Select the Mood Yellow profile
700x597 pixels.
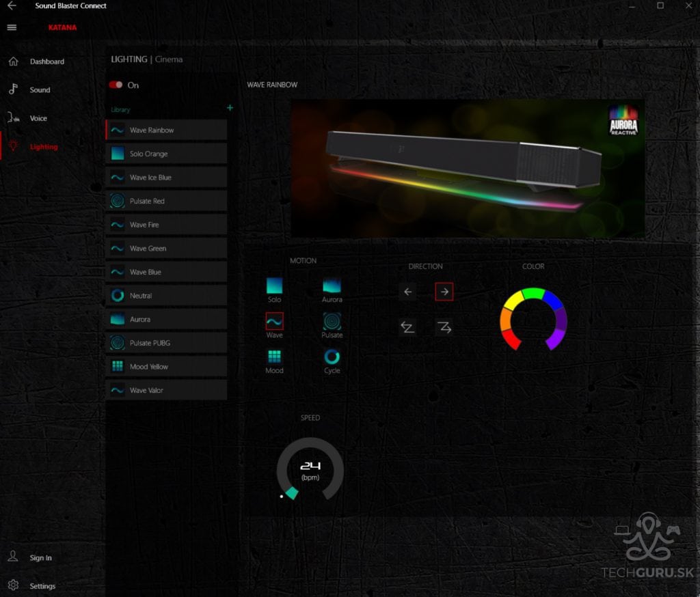click(166, 366)
